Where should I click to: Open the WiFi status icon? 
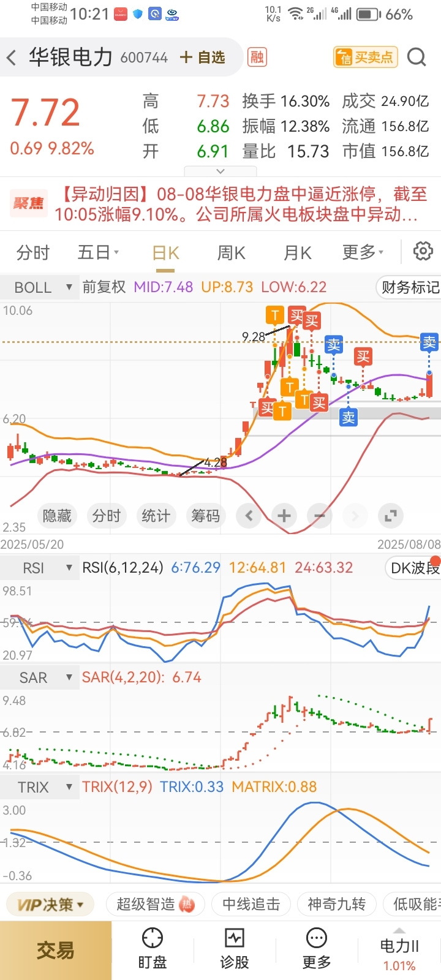click(296, 14)
